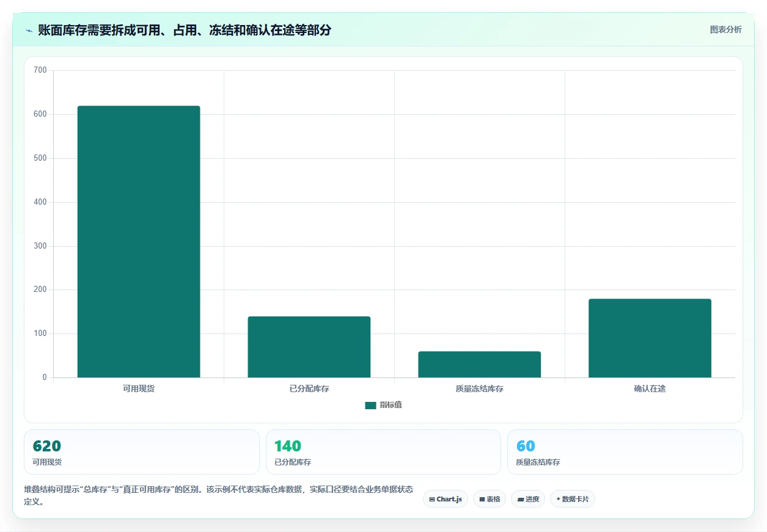Click the chart title 账面库存需要拆成可用 heading
Screen dimensions: 767x532
pos(185,30)
